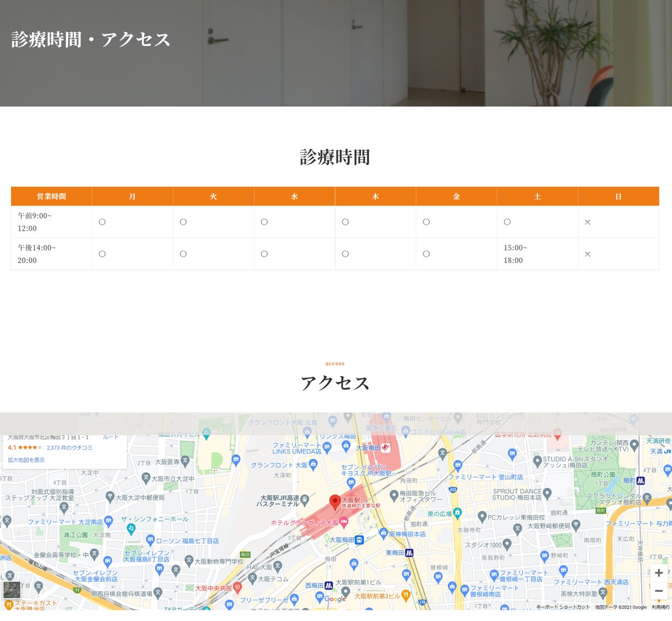
Task: Click the STUDIO A-Sh marker
Action: click(x=537, y=461)
